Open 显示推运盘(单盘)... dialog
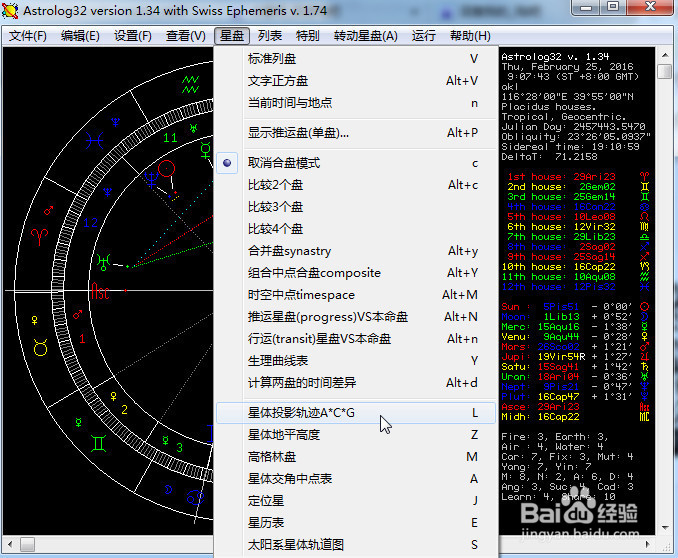This screenshot has width=678, height=558. click(356, 133)
